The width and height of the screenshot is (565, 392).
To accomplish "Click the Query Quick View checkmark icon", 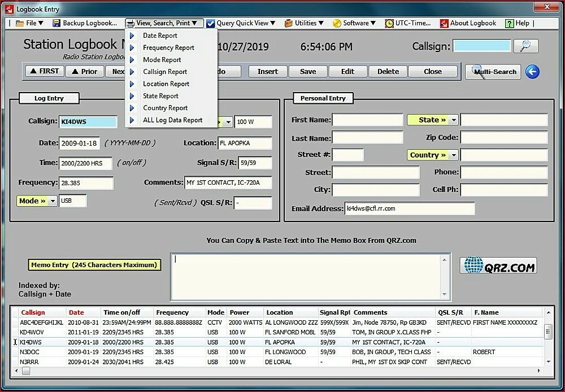I will point(211,23).
